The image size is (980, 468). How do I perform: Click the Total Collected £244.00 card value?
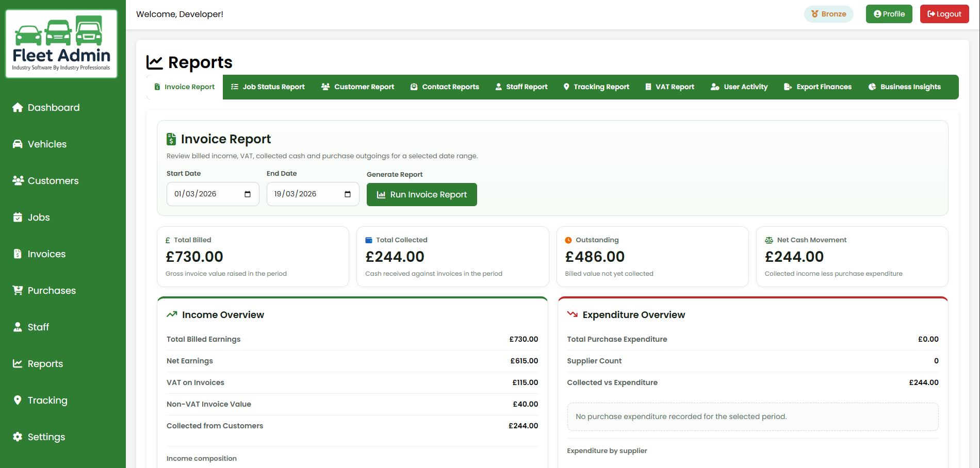tap(395, 257)
